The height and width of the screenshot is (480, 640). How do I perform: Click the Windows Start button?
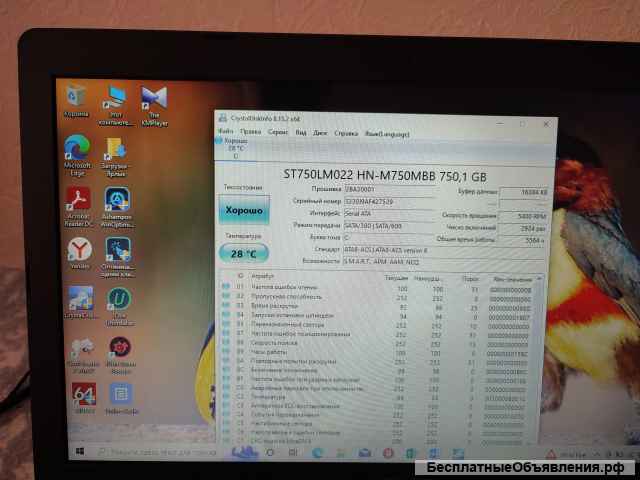78,453
